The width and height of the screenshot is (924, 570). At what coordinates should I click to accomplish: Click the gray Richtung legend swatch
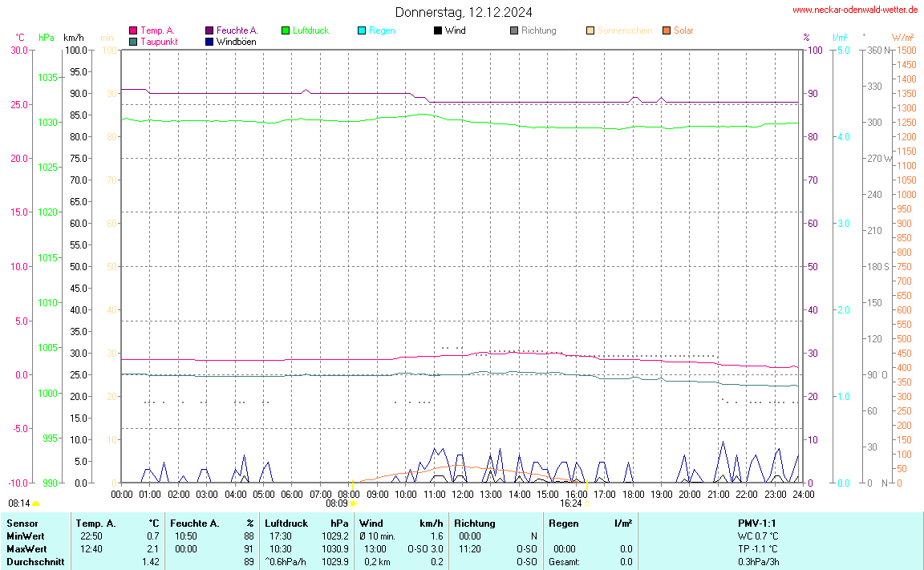click(514, 30)
